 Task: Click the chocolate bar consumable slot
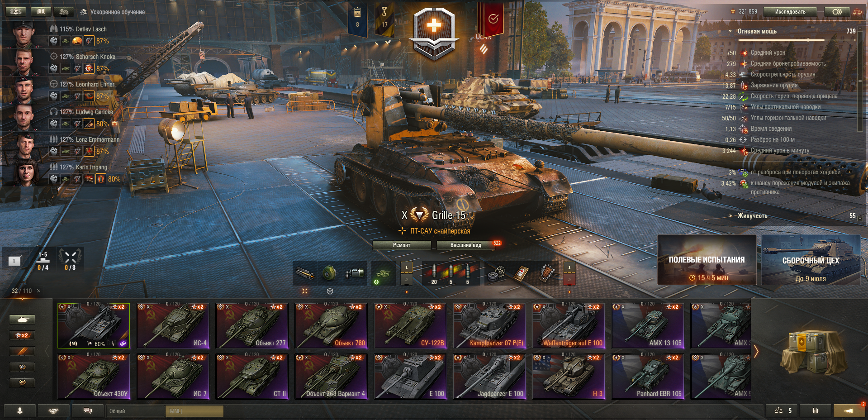[x=546, y=273]
